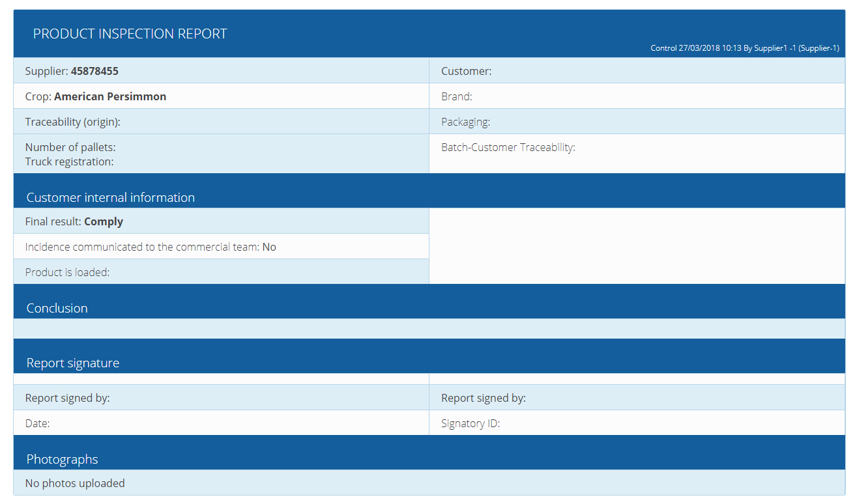
Task: Click Incidence communicated to the commercial team row
Action: [221, 246]
